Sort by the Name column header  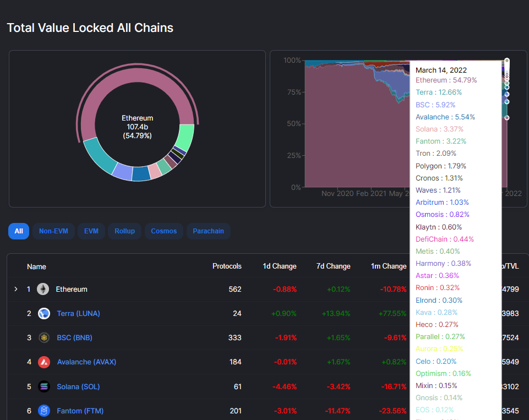click(x=36, y=266)
